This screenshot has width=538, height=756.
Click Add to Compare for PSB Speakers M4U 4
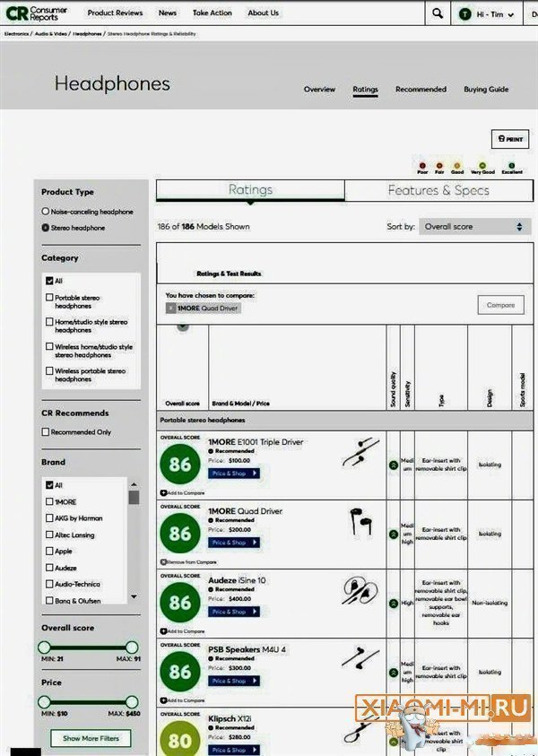pyautogui.click(x=183, y=700)
